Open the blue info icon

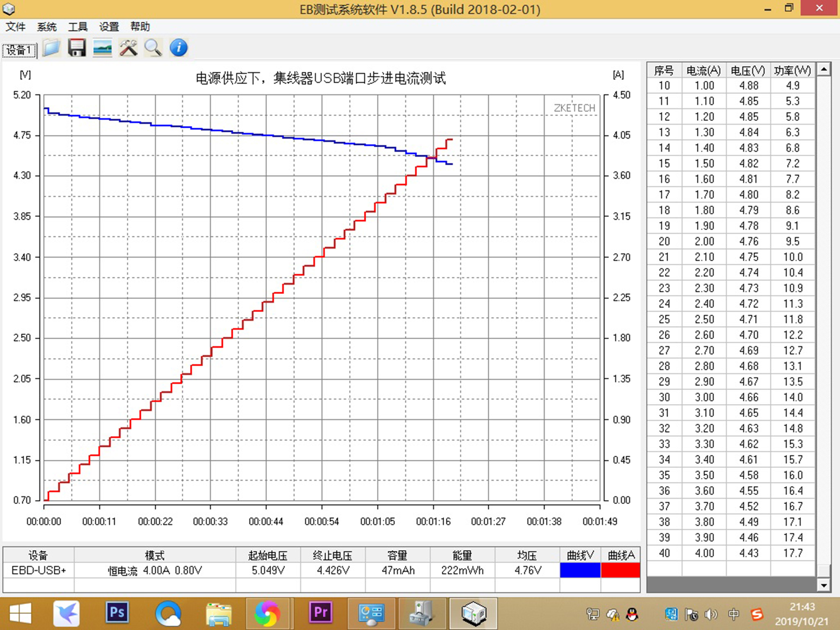[178, 48]
